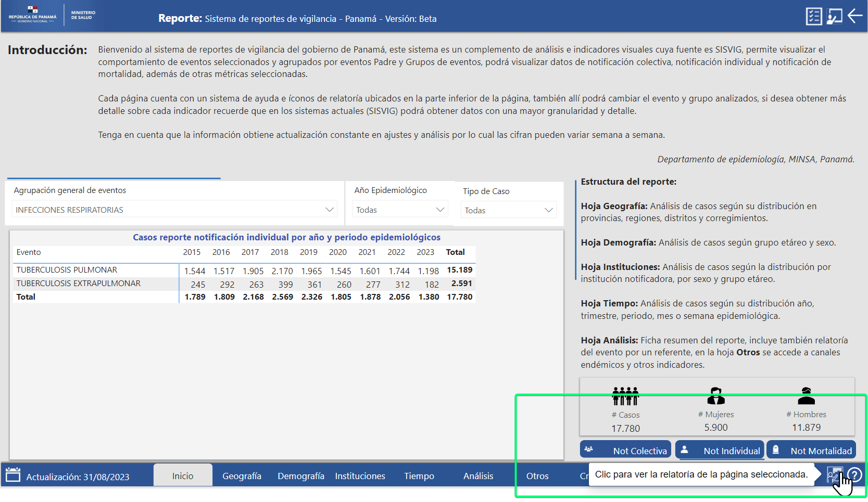Click the 399 cell for 2018

[x=285, y=285]
